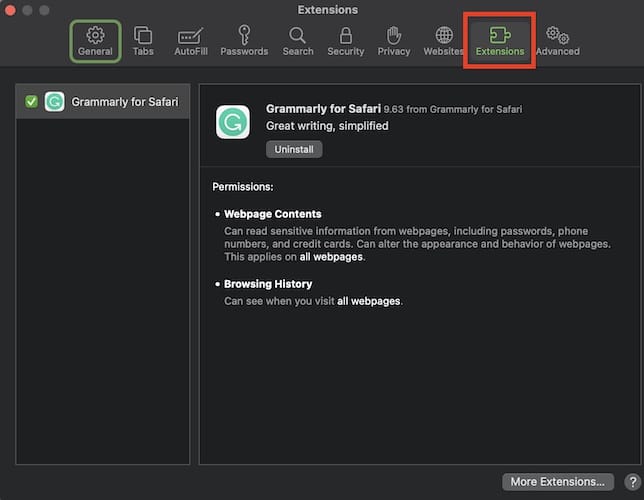
Task: Open the Passwords key icon pane
Action: pos(244,40)
